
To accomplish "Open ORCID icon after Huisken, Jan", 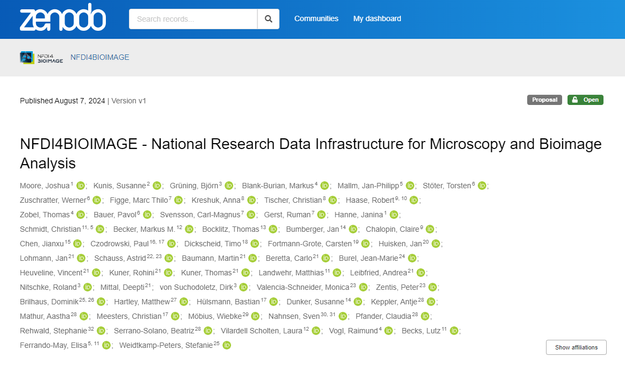I will [x=436, y=243].
